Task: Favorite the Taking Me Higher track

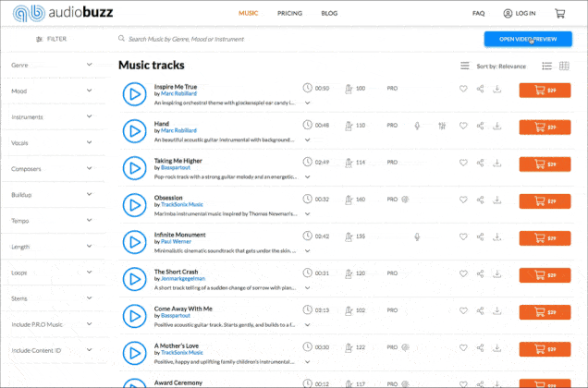Action: pos(463,163)
